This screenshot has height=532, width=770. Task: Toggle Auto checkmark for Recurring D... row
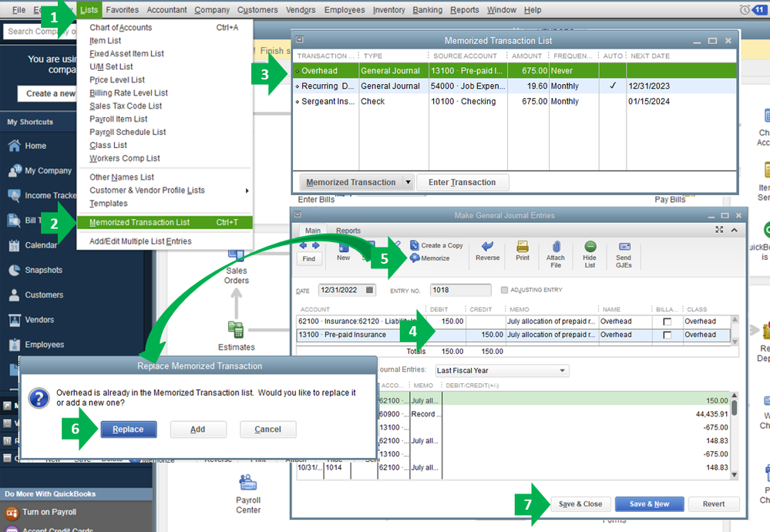click(x=612, y=86)
